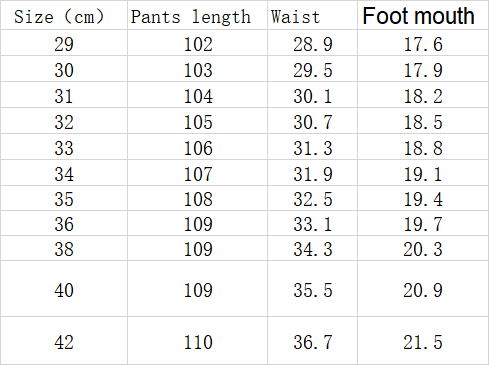Image resolution: width=489 pixels, height=365 pixels.
Task: Select pants length 102 cell
Action: pyautogui.click(x=197, y=43)
